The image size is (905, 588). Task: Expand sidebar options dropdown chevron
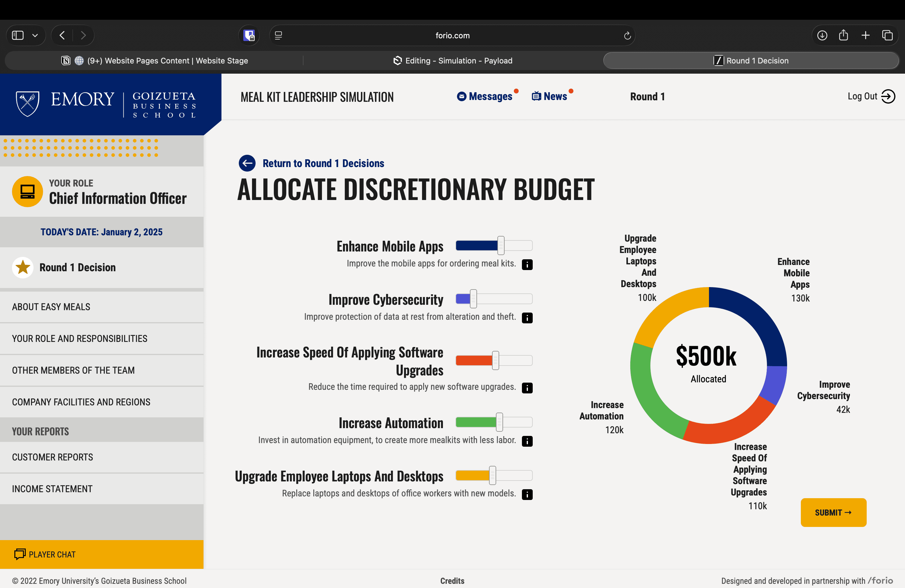(x=35, y=35)
